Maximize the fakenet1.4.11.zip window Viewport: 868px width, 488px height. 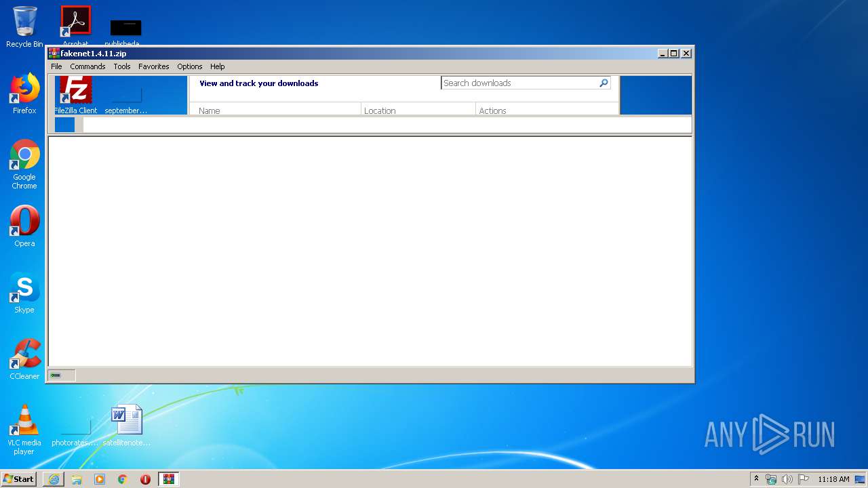point(674,54)
